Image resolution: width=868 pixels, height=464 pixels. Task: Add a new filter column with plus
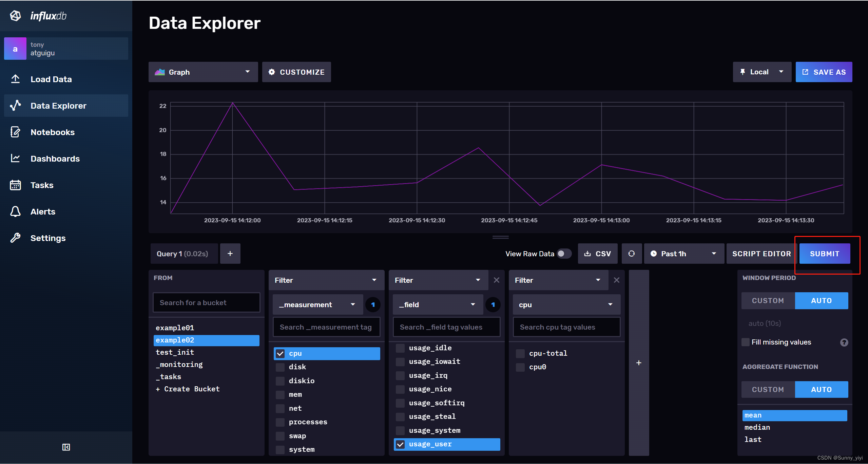coord(639,363)
